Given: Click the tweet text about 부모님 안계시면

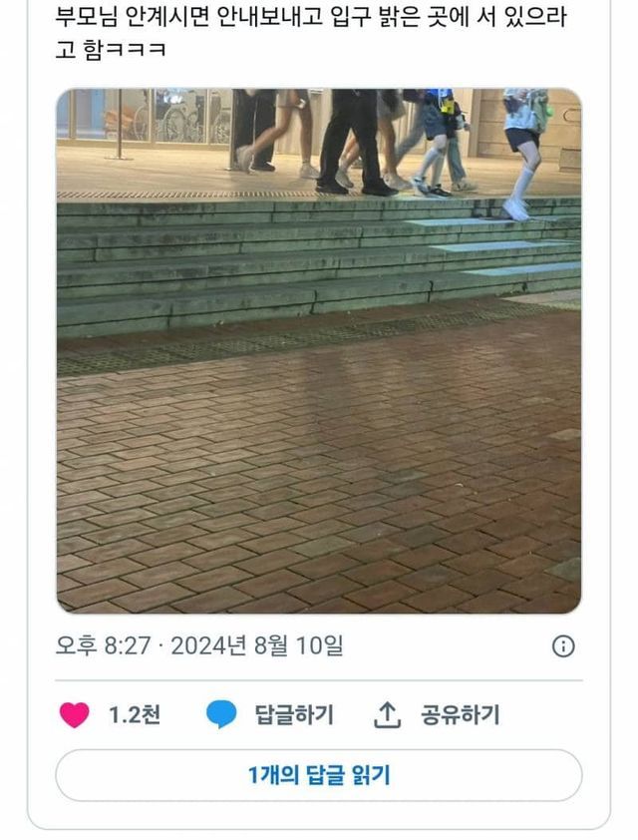Looking at the screenshot, I should (310, 32).
